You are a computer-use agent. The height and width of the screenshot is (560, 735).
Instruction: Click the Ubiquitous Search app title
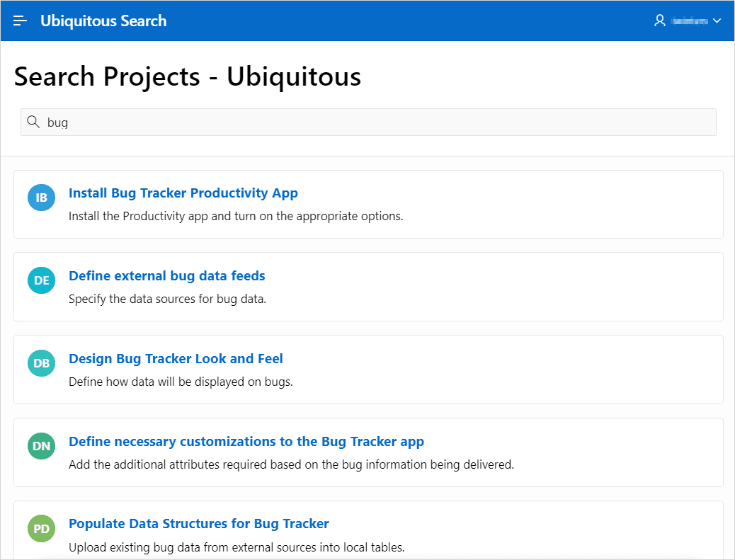(x=103, y=21)
